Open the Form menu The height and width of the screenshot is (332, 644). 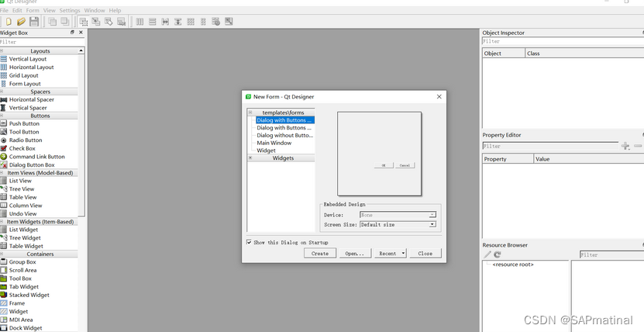coord(33,10)
